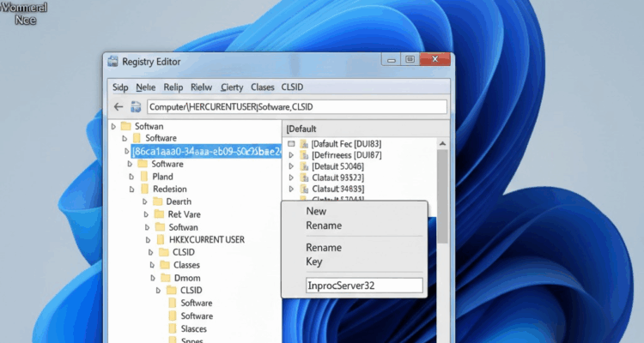The width and height of the screenshot is (644, 343).
Task: Open the Clases menu
Action: click(263, 87)
